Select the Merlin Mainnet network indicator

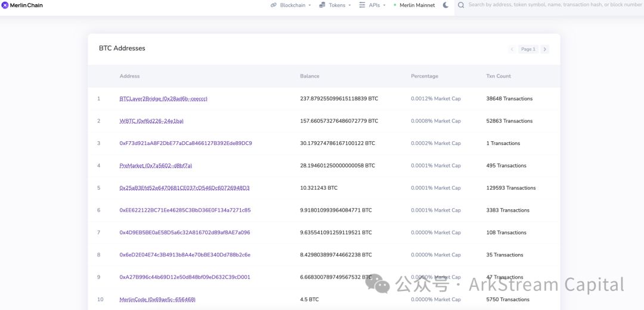tap(414, 5)
